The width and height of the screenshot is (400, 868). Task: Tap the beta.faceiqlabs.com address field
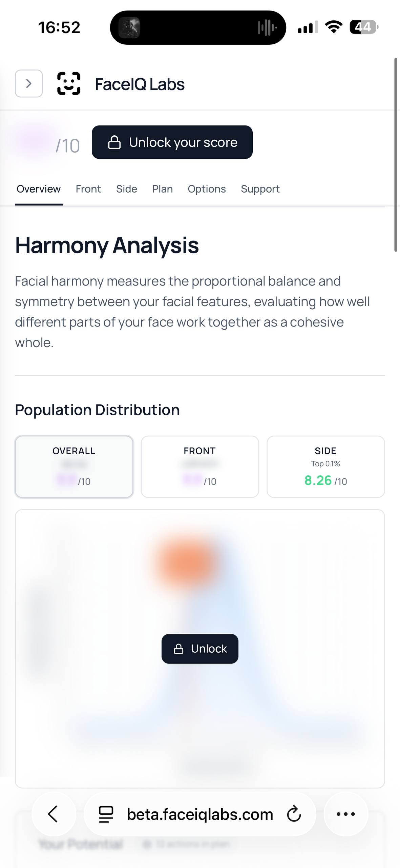pyautogui.click(x=200, y=814)
